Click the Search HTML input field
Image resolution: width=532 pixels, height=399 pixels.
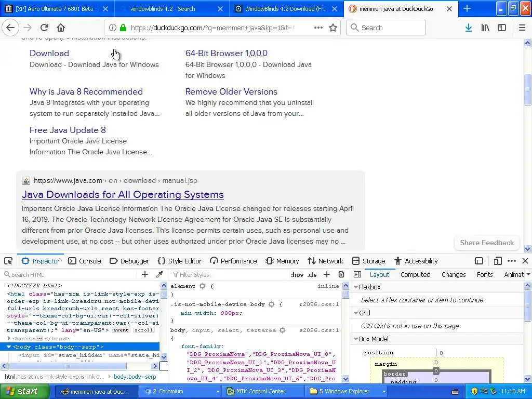pos(70,274)
